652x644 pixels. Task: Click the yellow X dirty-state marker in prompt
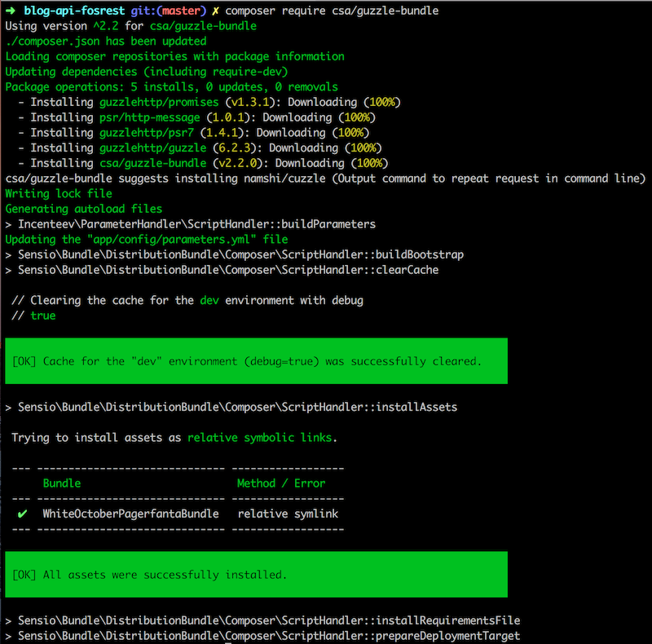[x=215, y=11]
